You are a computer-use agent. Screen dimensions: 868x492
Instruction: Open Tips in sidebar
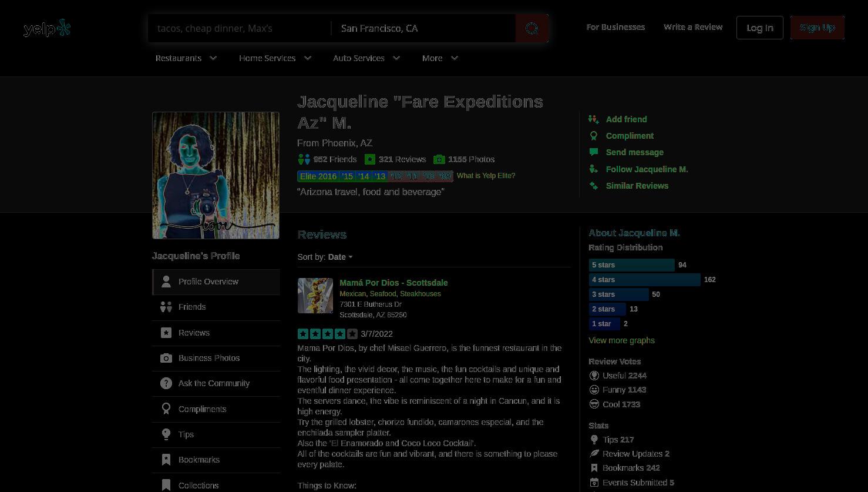coord(216,434)
